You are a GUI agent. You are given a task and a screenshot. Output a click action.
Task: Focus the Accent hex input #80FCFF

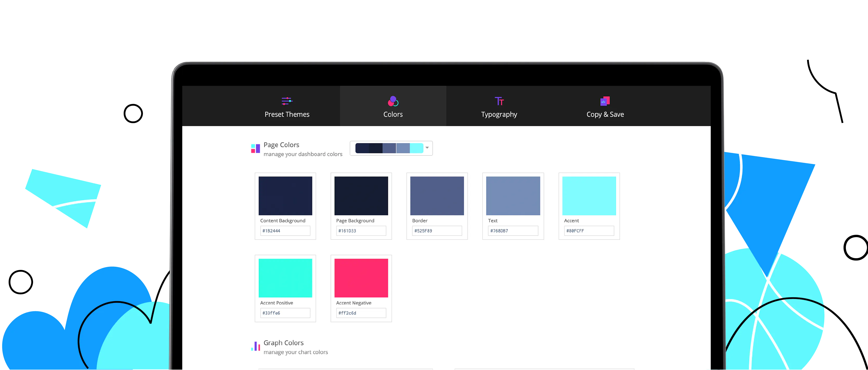click(589, 231)
